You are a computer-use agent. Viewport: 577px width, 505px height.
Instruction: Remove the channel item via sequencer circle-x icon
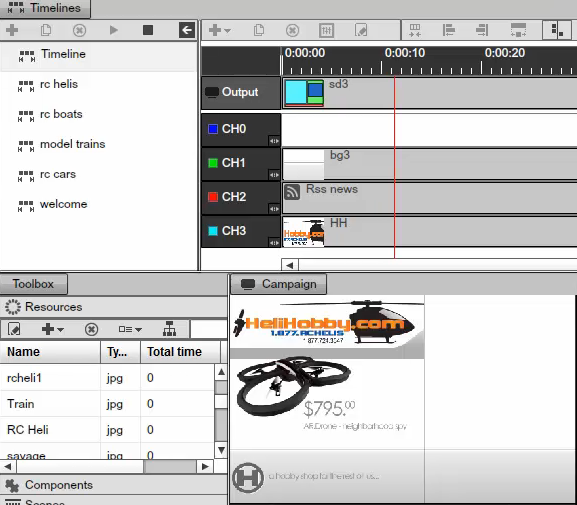tap(293, 30)
